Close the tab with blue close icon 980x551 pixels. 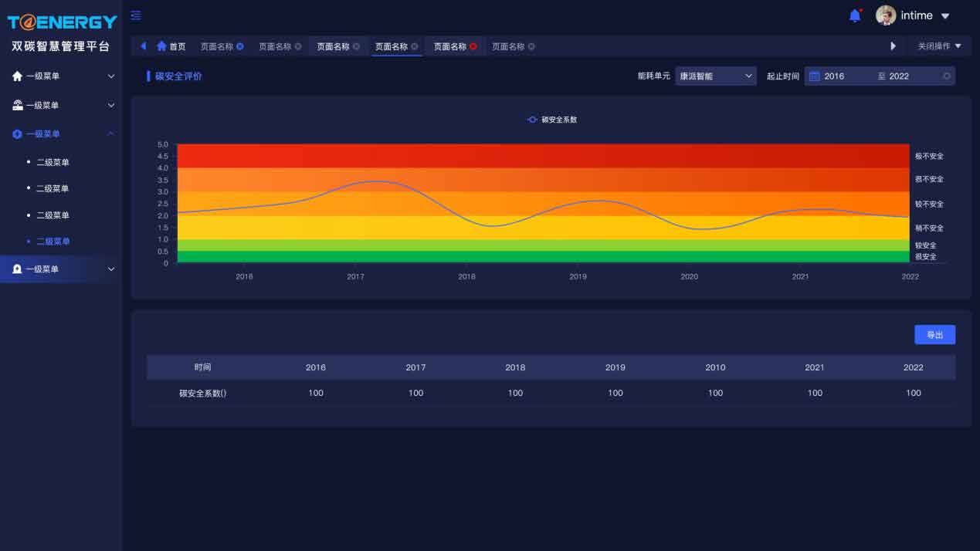point(240,46)
